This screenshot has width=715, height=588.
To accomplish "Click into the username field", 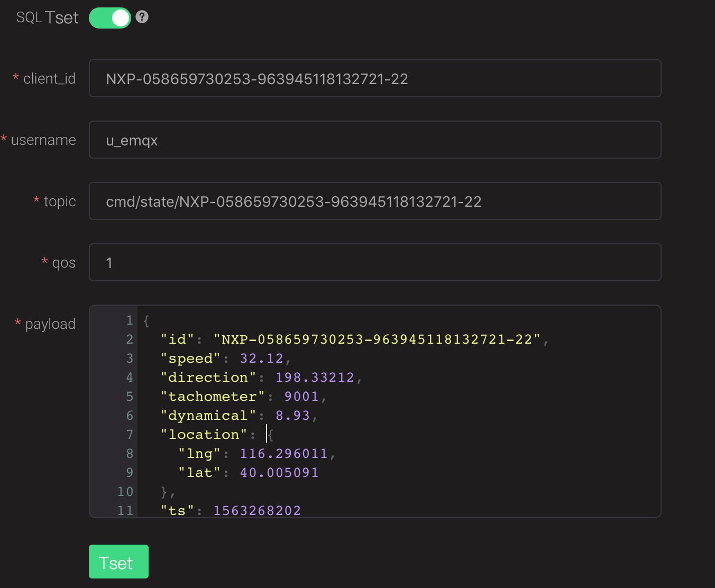I will coord(375,140).
